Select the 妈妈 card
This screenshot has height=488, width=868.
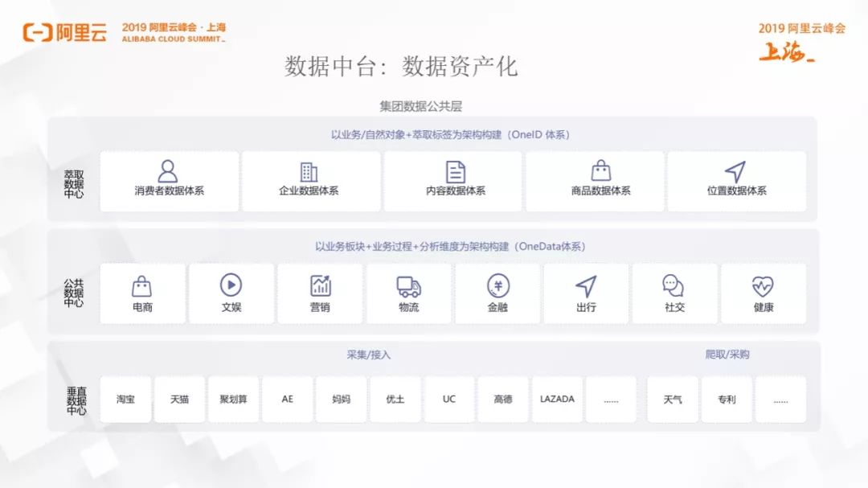pos(341,399)
